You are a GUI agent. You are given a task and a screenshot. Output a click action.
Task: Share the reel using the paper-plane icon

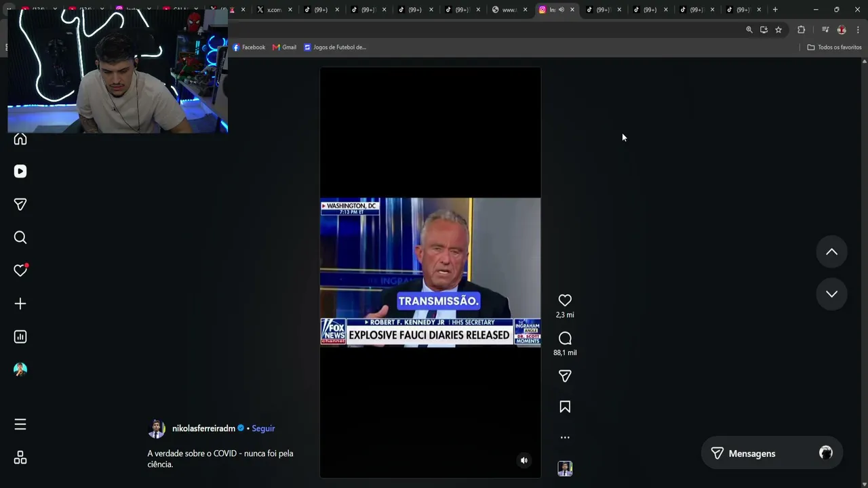565,376
